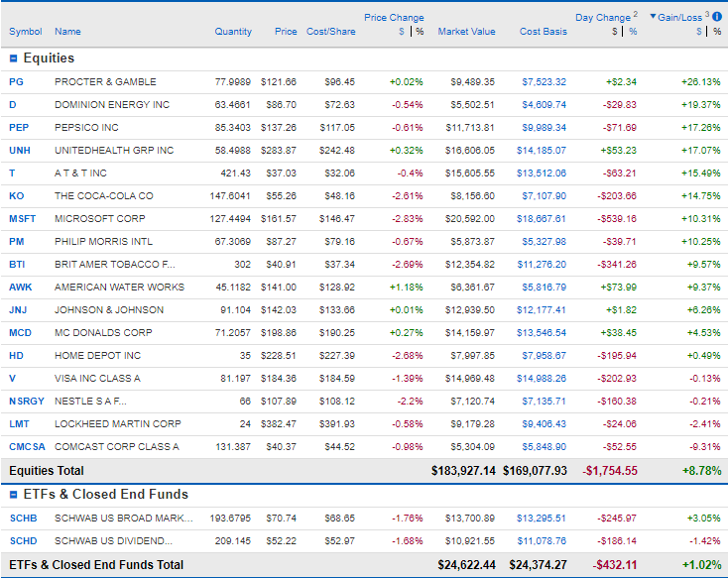The width and height of the screenshot is (728, 578).
Task: Switch Day Change to percent view
Action: coord(633,32)
